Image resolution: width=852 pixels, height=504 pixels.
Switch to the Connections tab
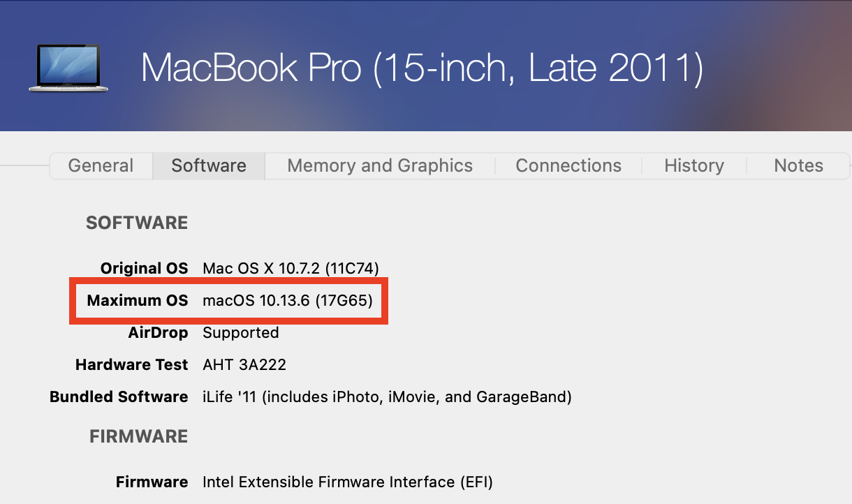[x=568, y=166]
